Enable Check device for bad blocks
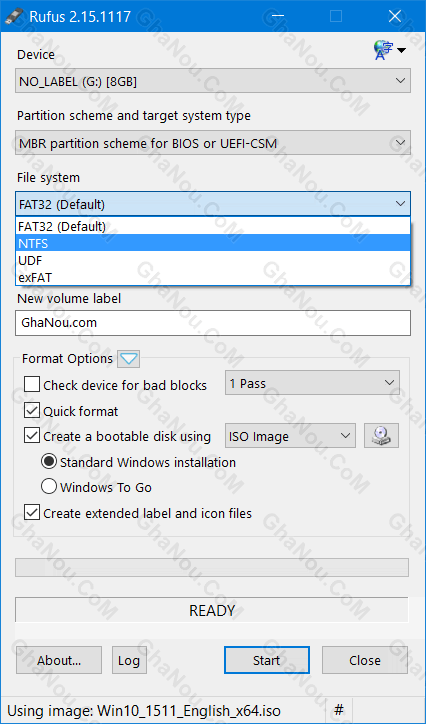Viewport: 426px width, 724px height. [x=32, y=384]
